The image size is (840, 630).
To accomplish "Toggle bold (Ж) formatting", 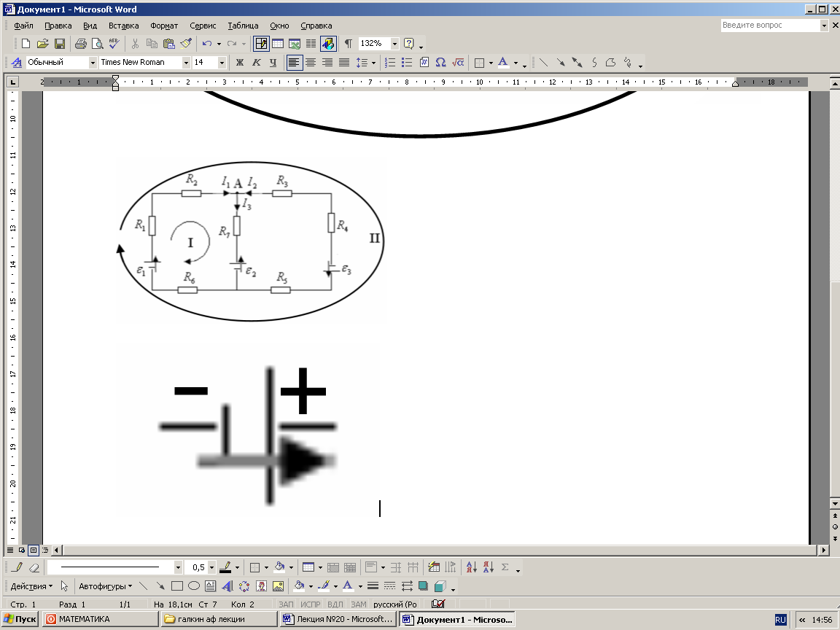I will coord(239,63).
